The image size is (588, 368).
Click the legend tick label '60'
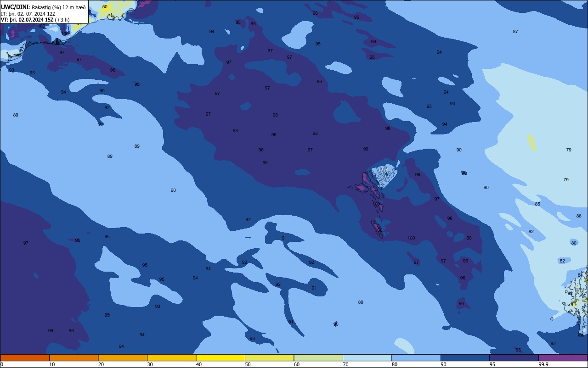pyautogui.click(x=297, y=364)
